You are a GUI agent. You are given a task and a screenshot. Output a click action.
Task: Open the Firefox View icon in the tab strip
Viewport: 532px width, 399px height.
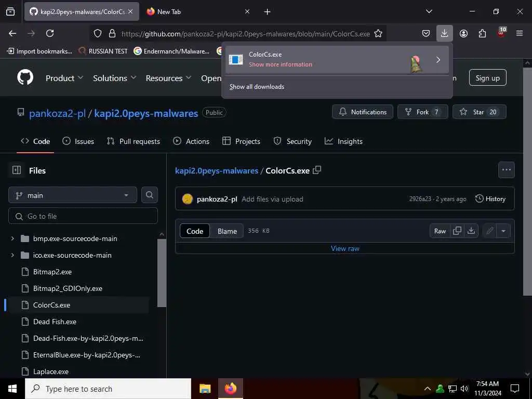pyautogui.click(x=10, y=11)
